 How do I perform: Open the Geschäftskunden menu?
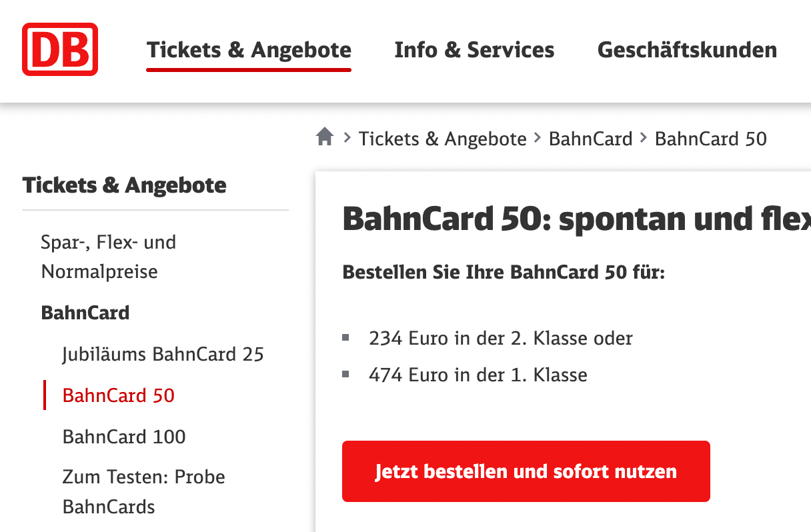tap(687, 50)
